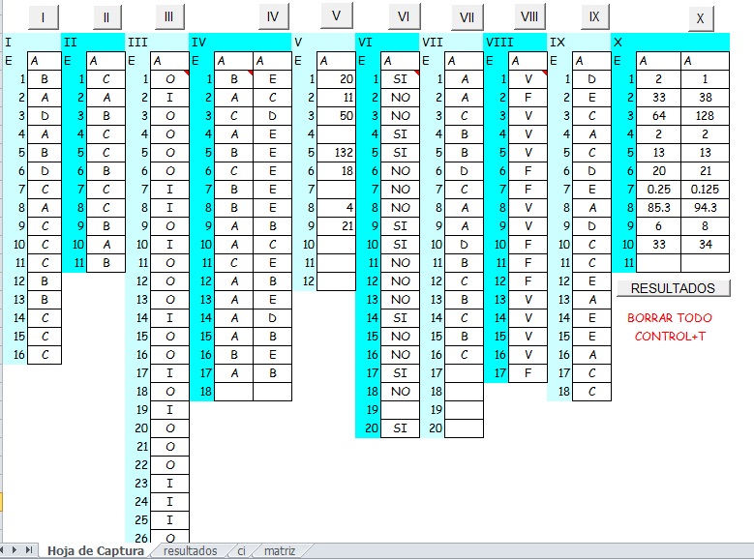Select section II row 11 B cell

click(106, 263)
